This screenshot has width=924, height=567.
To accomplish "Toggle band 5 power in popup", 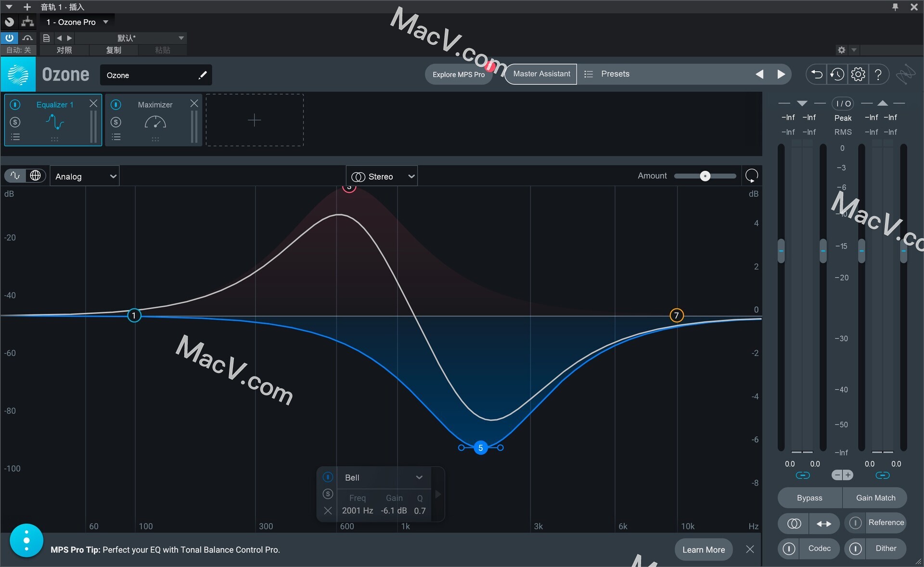I will pos(328,477).
